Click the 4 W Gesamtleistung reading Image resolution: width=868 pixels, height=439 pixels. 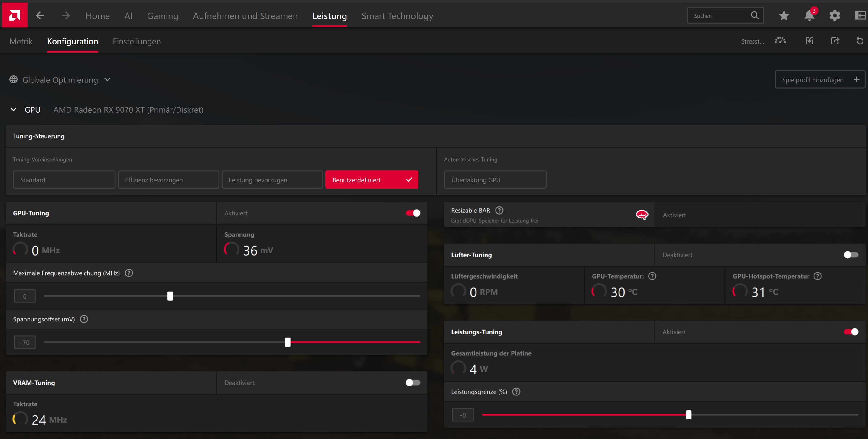pyautogui.click(x=479, y=369)
